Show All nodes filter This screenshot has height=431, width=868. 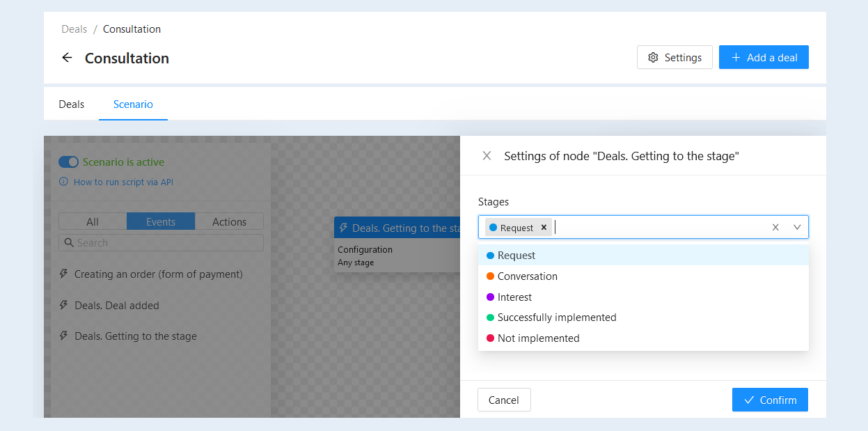93,221
